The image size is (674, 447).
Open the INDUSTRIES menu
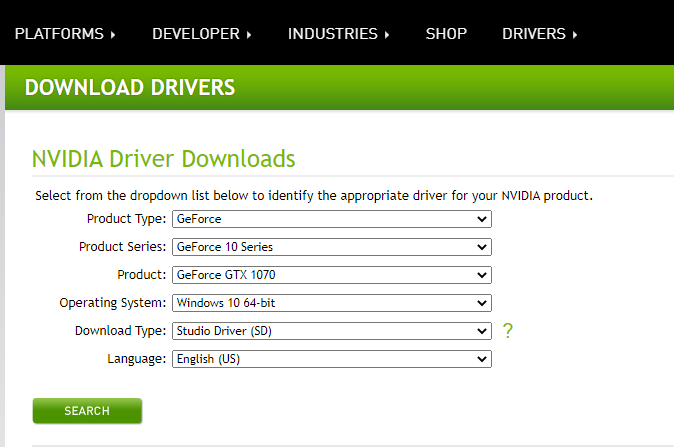(338, 34)
